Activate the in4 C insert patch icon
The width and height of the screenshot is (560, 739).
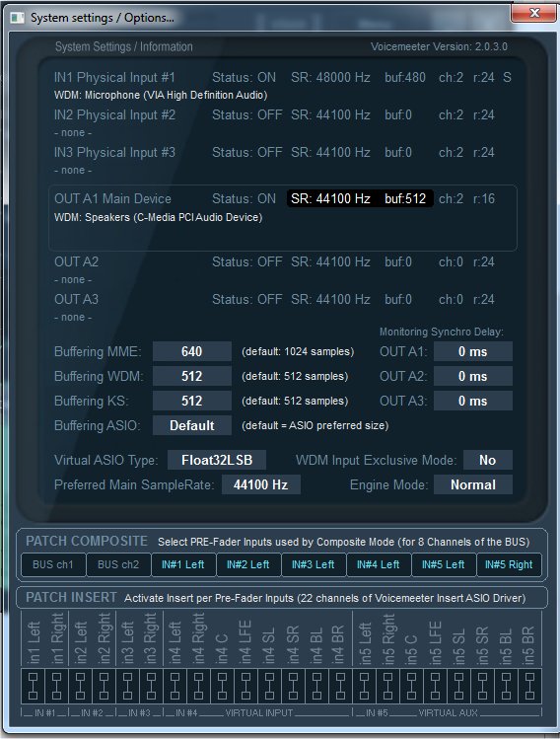click(x=222, y=686)
